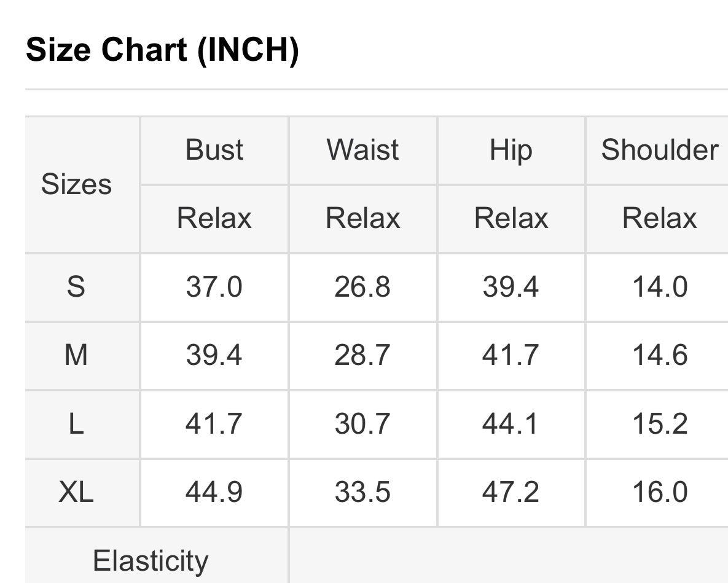Select the Sizes header cell
This screenshot has height=583, width=728.
point(76,184)
